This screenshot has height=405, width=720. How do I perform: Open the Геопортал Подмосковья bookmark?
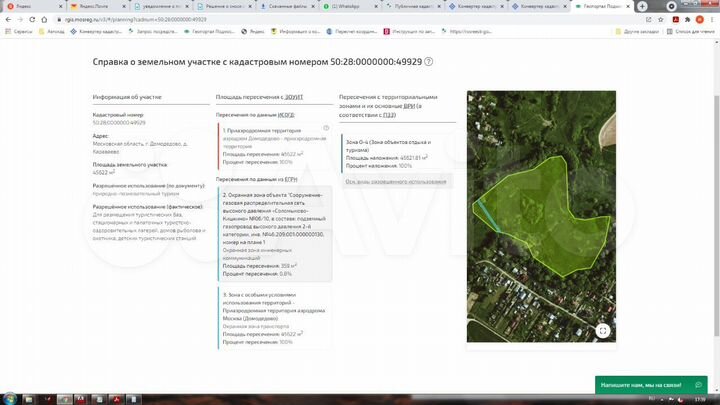(x=209, y=32)
